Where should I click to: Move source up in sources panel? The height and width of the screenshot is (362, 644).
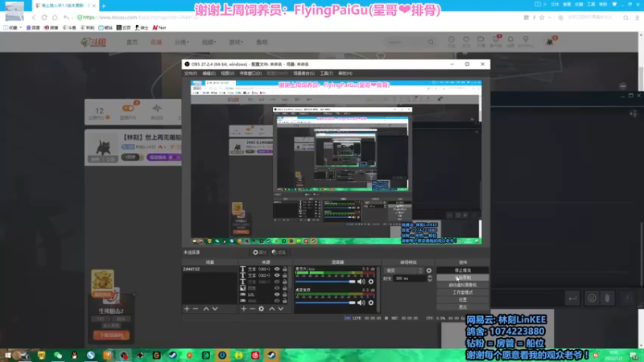[272, 309]
